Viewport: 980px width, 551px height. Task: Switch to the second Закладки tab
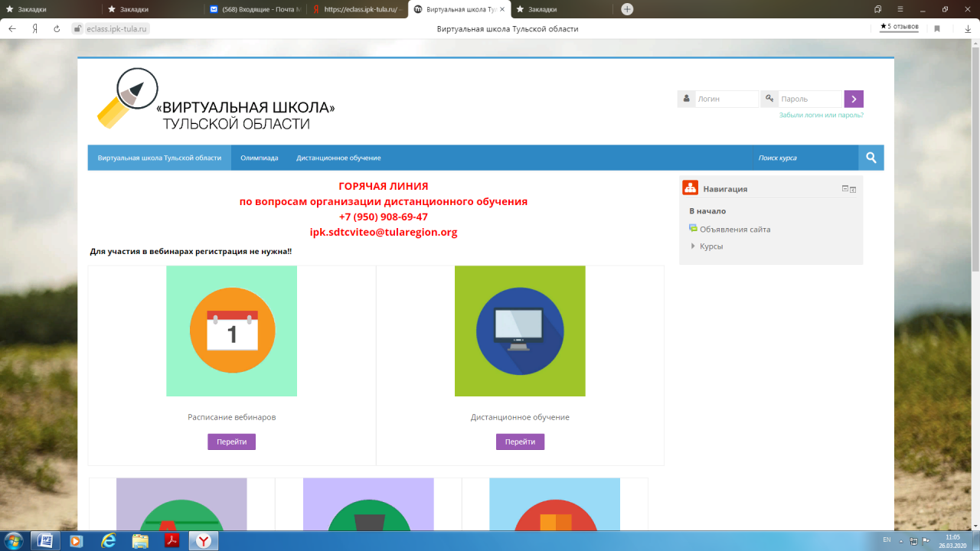tap(153, 9)
